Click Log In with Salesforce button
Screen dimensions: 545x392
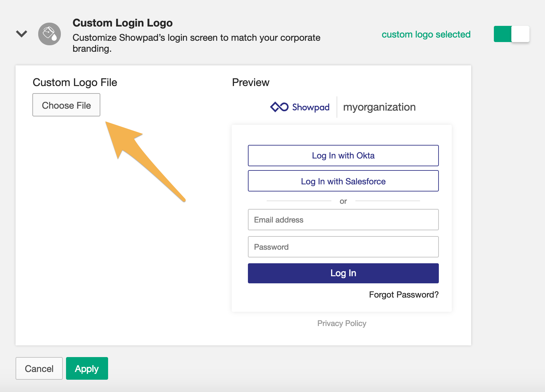[x=343, y=181]
